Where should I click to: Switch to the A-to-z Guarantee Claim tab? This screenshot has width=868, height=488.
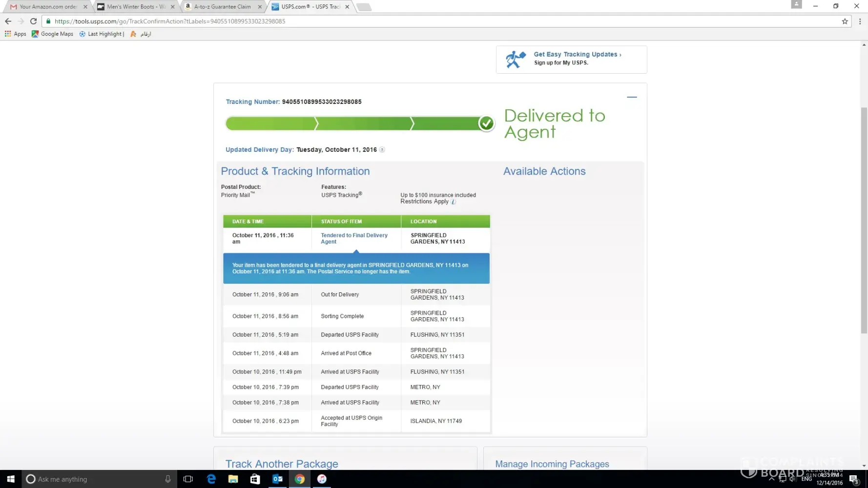[x=223, y=7]
